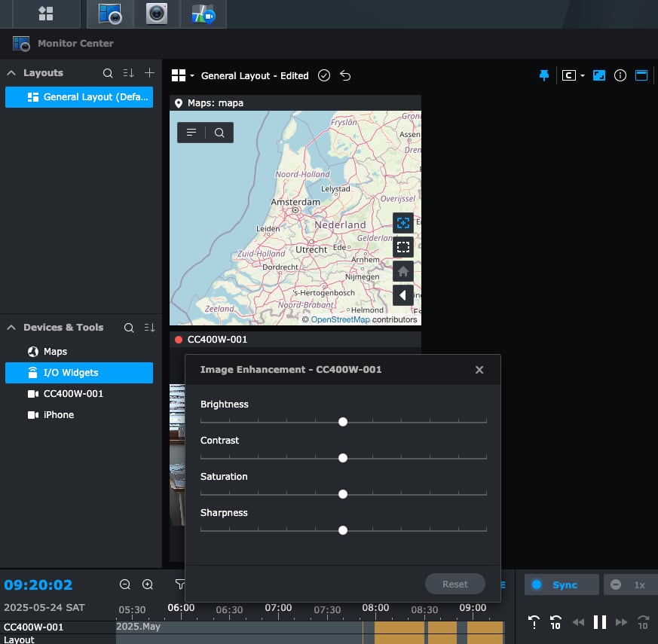Zoom in the timeline

148,584
